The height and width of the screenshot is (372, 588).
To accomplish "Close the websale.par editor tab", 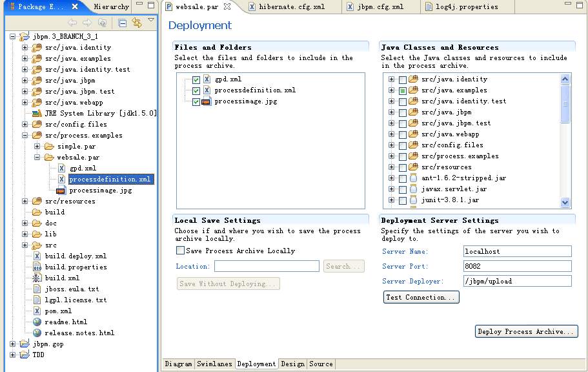I will pos(227,6).
